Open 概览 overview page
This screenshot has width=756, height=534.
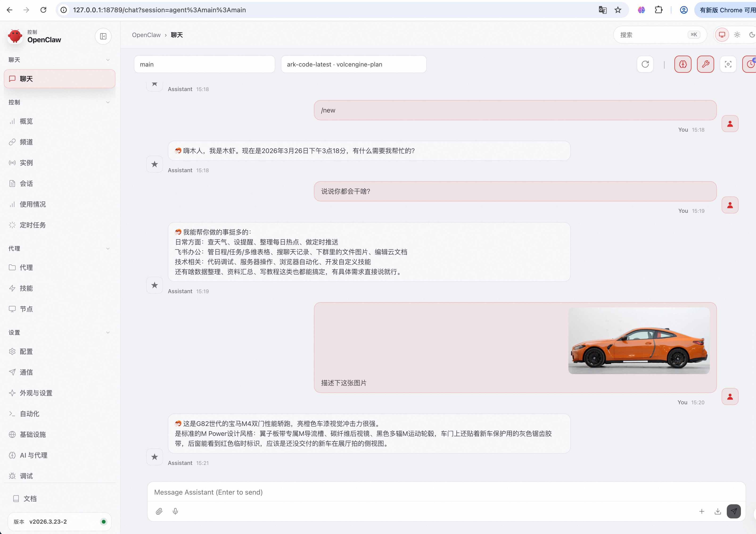point(59,121)
